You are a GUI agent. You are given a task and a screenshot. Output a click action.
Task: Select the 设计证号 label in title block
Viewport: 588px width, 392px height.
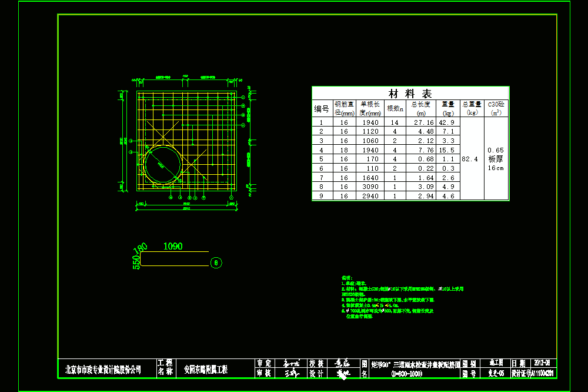tap(521, 374)
